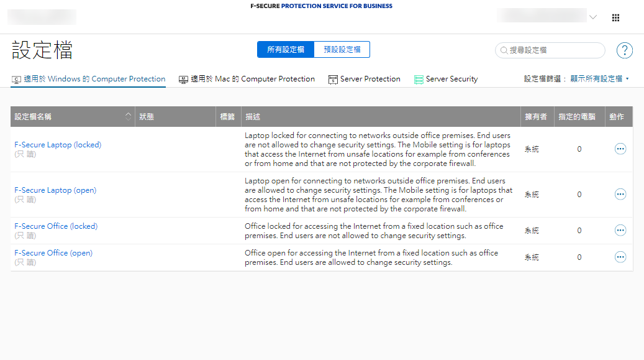
Task: Click the help question mark icon
Action: click(x=624, y=50)
